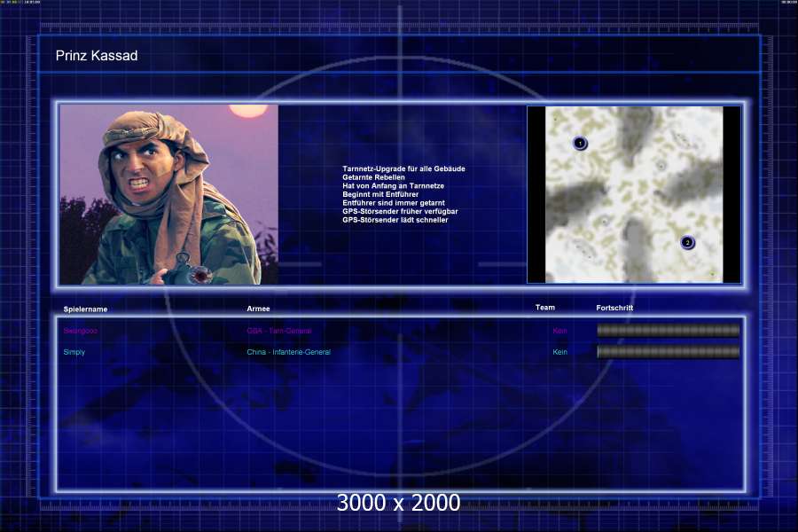Click the 'Prinz Kassad' title text
Viewport: 798px width, 532px height.
click(x=97, y=56)
